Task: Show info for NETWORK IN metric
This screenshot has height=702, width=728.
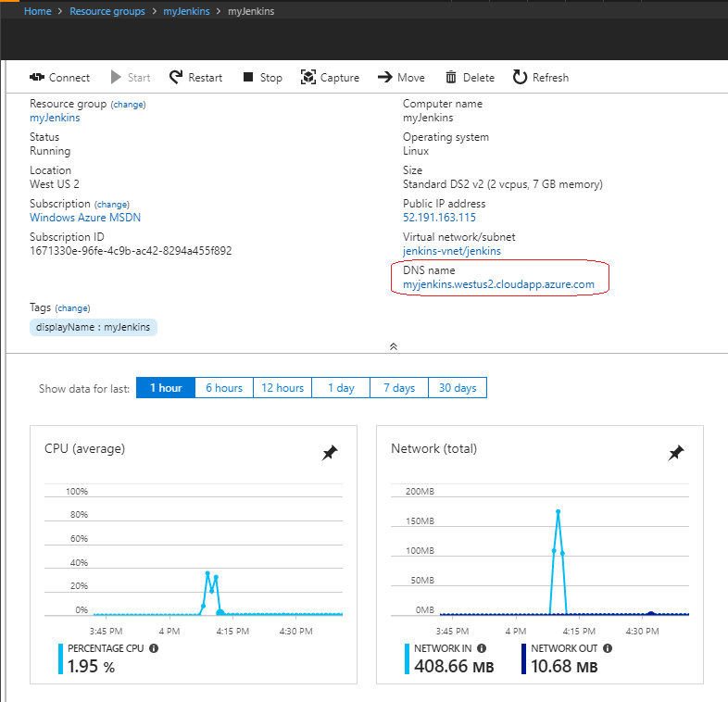Action: (x=482, y=648)
